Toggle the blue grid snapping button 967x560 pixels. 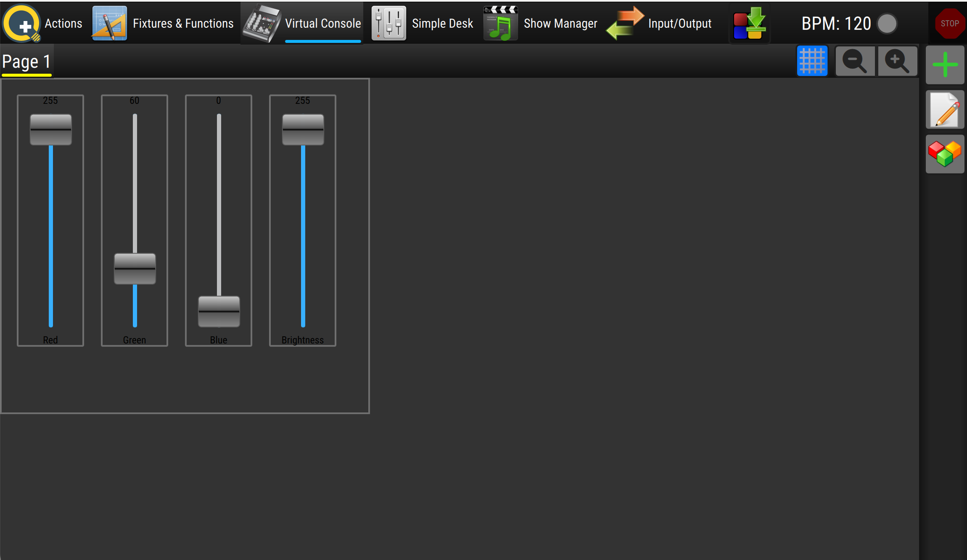pos(812,61)
